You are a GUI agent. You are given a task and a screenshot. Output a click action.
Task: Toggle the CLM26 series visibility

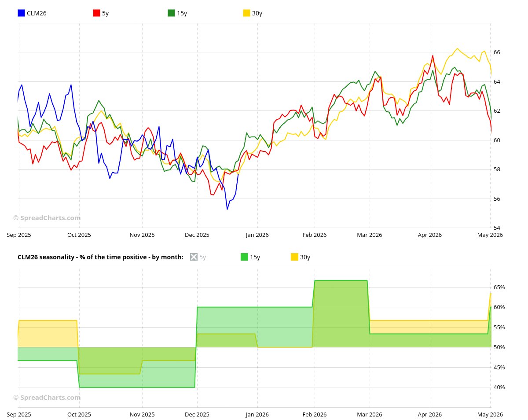point(20,13)
